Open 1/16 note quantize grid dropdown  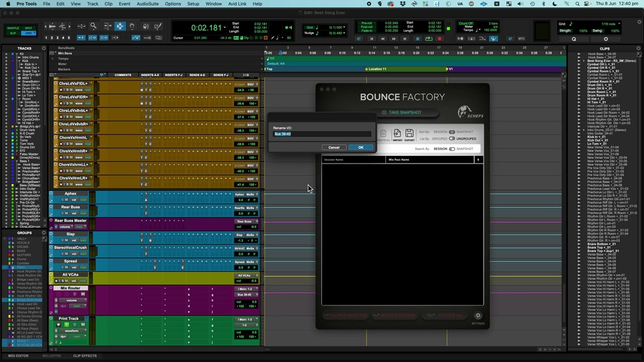click(619, 24)
